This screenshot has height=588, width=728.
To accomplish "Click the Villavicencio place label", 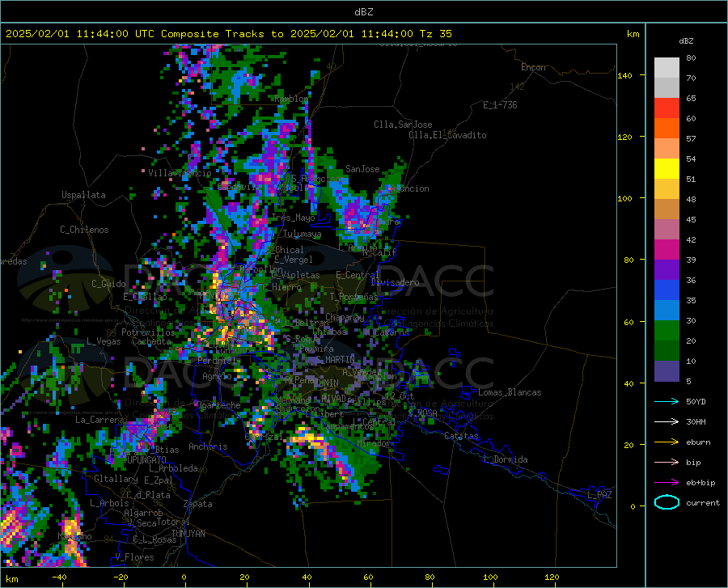I will (x=180, y=173).
